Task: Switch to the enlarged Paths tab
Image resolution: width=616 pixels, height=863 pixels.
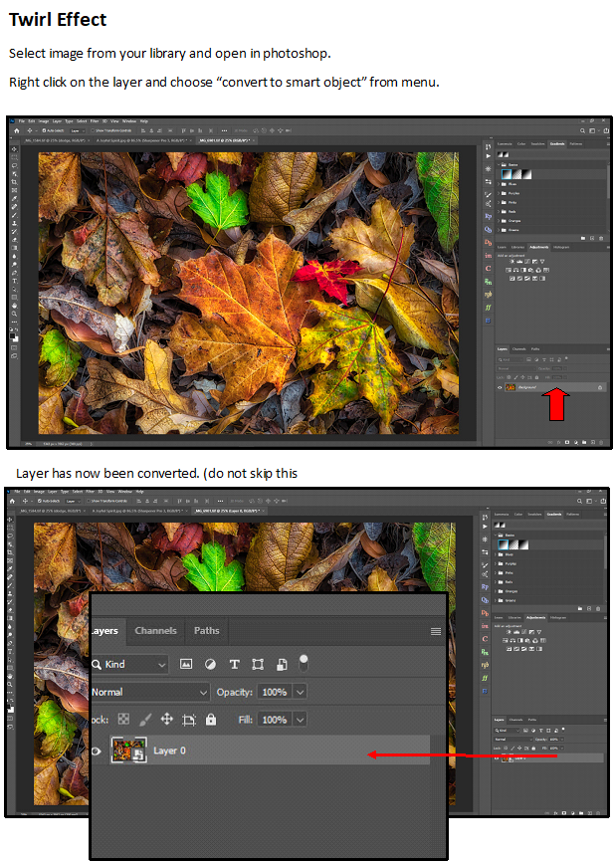Action: click(x=206, y=630)
